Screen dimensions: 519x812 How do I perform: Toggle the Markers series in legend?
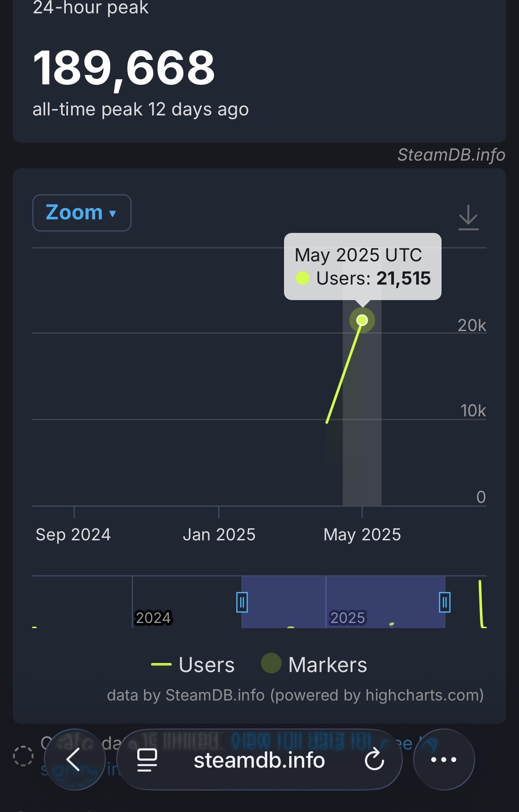click(x=314, y=664)
